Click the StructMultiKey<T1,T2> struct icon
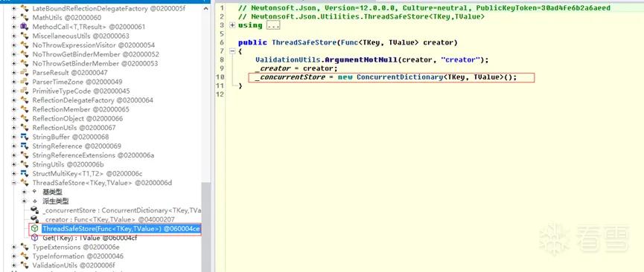 25,174
